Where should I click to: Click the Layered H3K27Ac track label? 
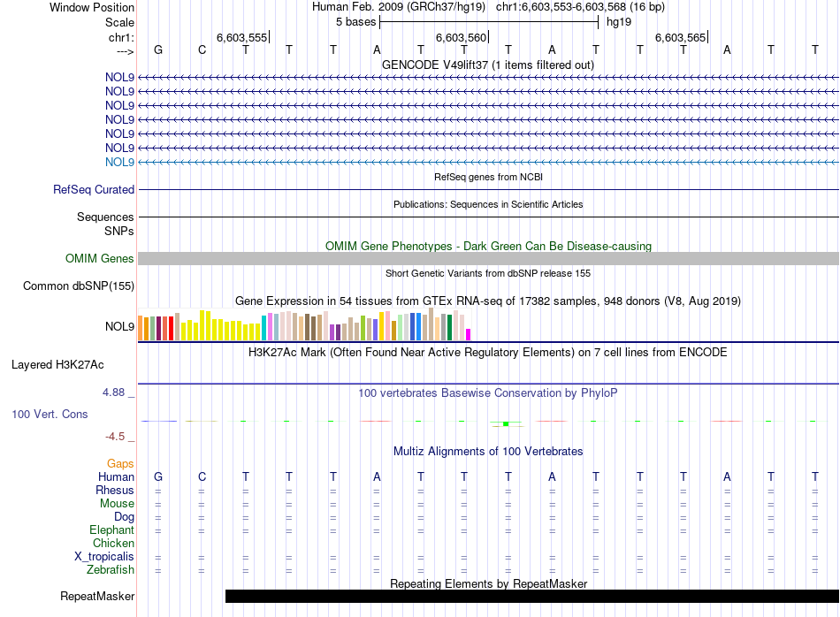[x=57, y=365]
